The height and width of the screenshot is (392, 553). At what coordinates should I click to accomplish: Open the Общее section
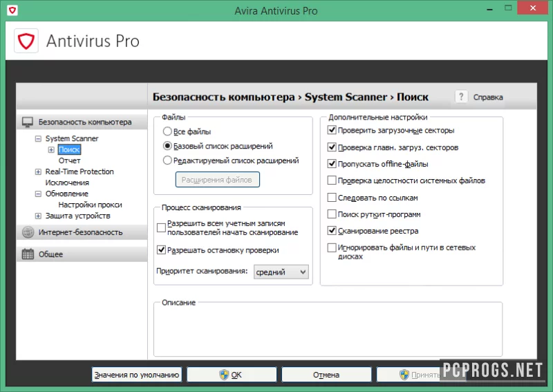point(82,254)
